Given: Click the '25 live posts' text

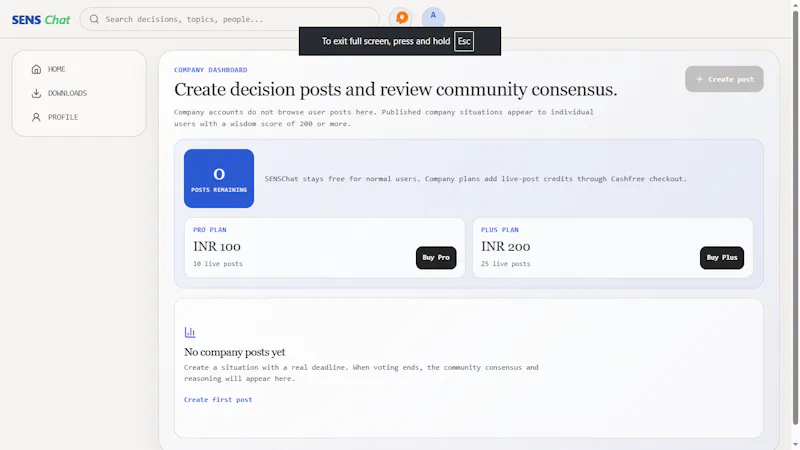Looking at the screenshot, I should tap(506, 264).
